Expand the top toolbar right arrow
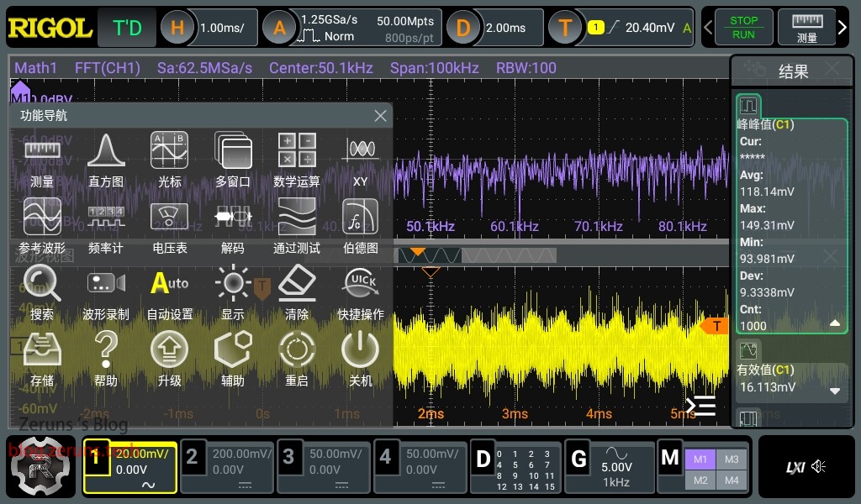Viewport: 861px width, 504px height. point(843,28)
